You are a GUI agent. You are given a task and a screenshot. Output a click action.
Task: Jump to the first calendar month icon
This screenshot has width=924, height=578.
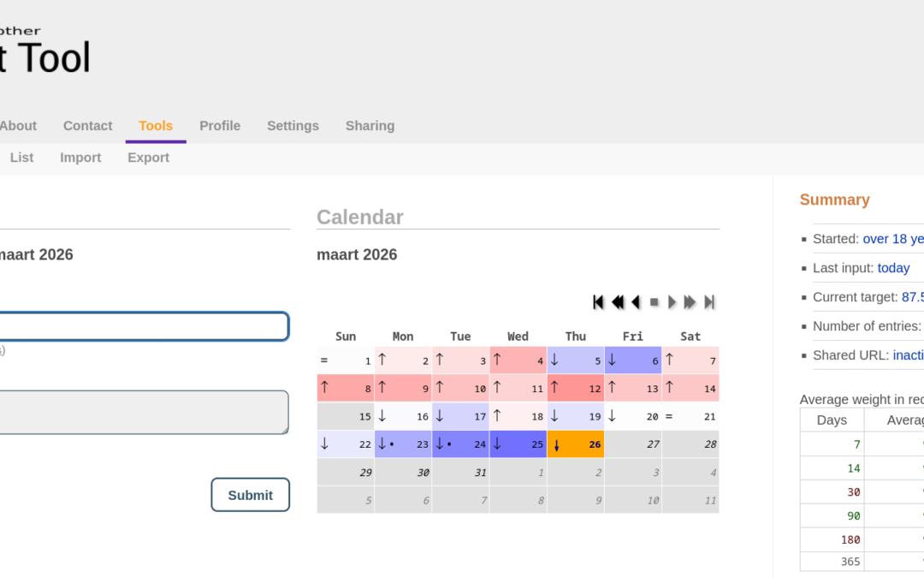(x=598, y=302)
